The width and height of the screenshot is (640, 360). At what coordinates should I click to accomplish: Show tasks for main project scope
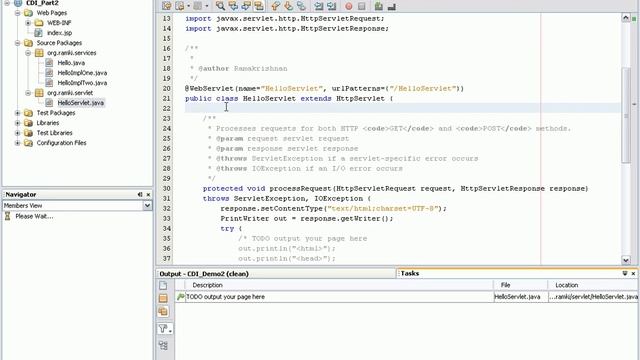point(163,298)
